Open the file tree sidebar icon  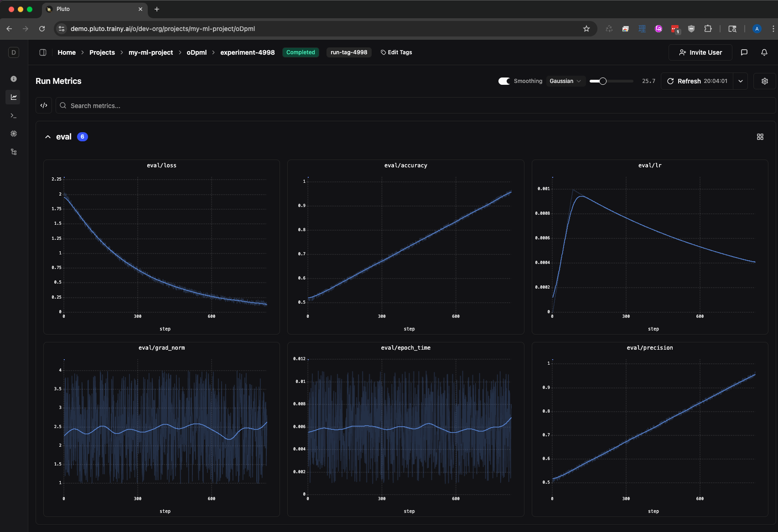(x=14, y=152)
